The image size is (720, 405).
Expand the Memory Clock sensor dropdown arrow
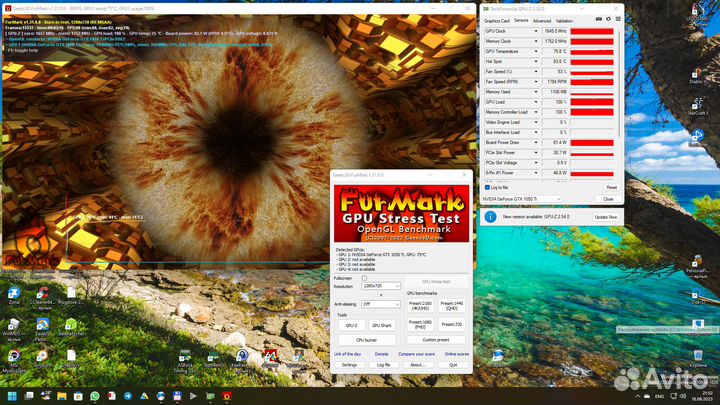coord(535,41)
